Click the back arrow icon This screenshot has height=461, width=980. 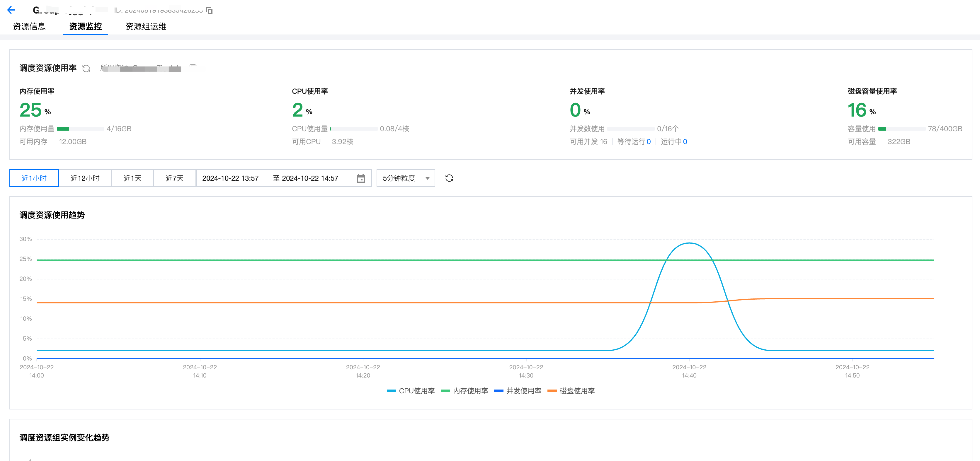pyautogui.click(x=11, y=10)
